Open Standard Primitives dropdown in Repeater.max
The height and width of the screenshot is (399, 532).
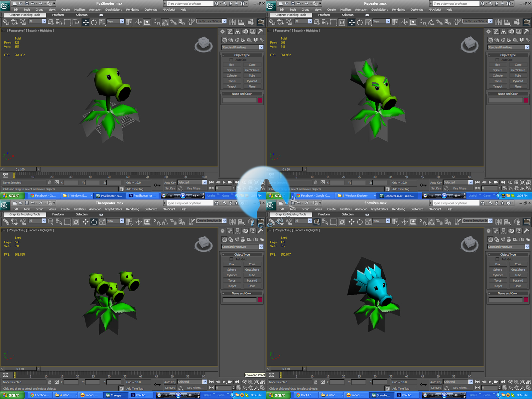coord(508,47)
